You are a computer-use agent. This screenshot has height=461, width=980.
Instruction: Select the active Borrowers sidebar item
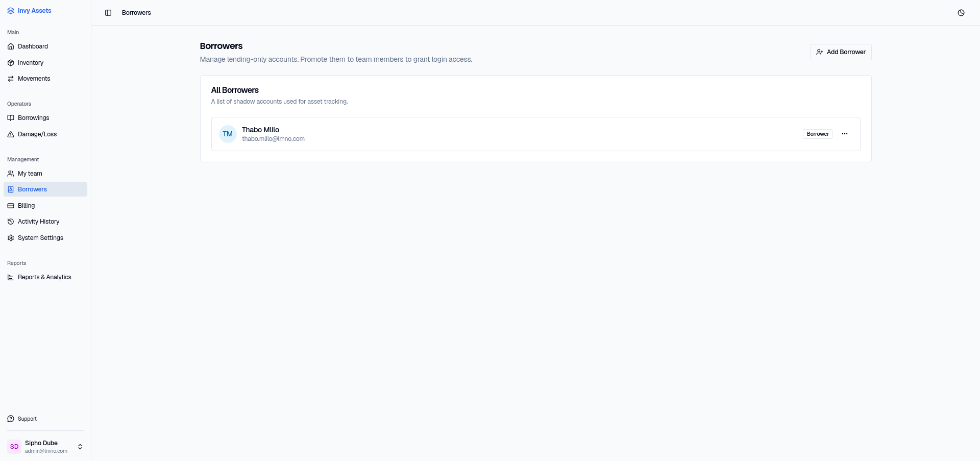click(45, 189)
